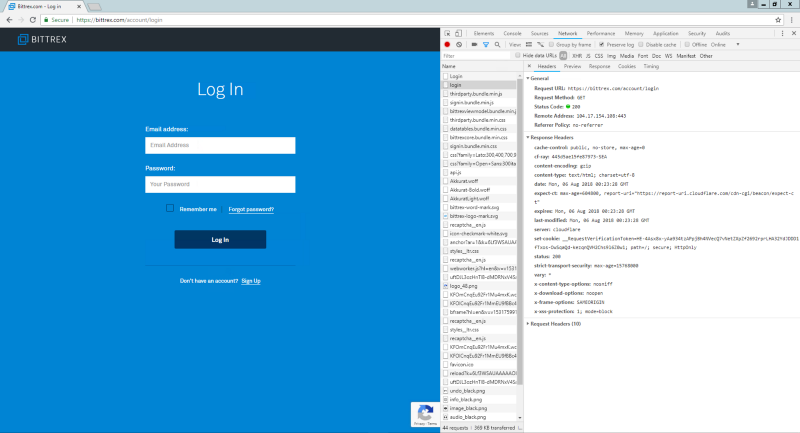Open the Online throttling dropdown

click(x=725, y=45)
